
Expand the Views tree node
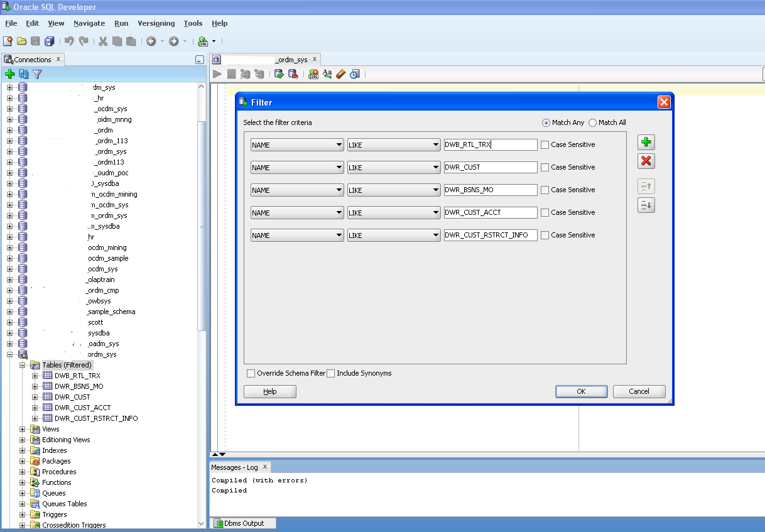coord(23,430)
